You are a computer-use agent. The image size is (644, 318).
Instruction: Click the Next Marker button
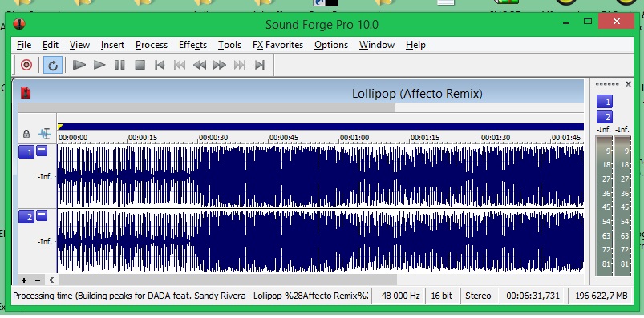tap(240, 65)
